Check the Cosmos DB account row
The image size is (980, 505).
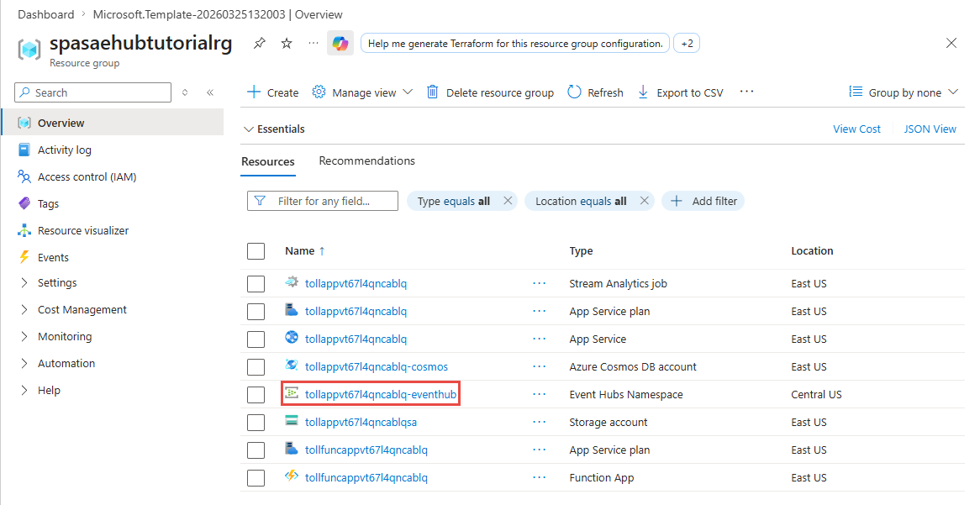(x=256, y=367)
